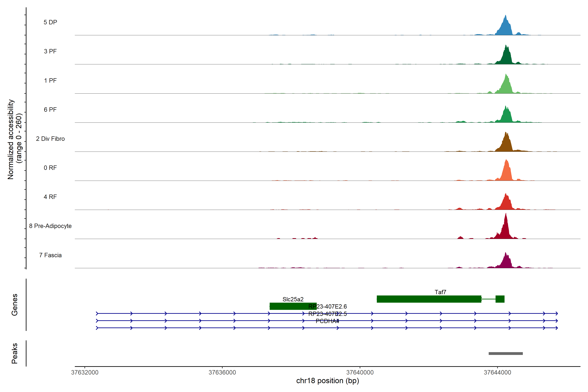Image resolution: width=588 pixels, height=392 pixels.
Task: Click the gray peak bar in Peaks track
Action: 506,353
